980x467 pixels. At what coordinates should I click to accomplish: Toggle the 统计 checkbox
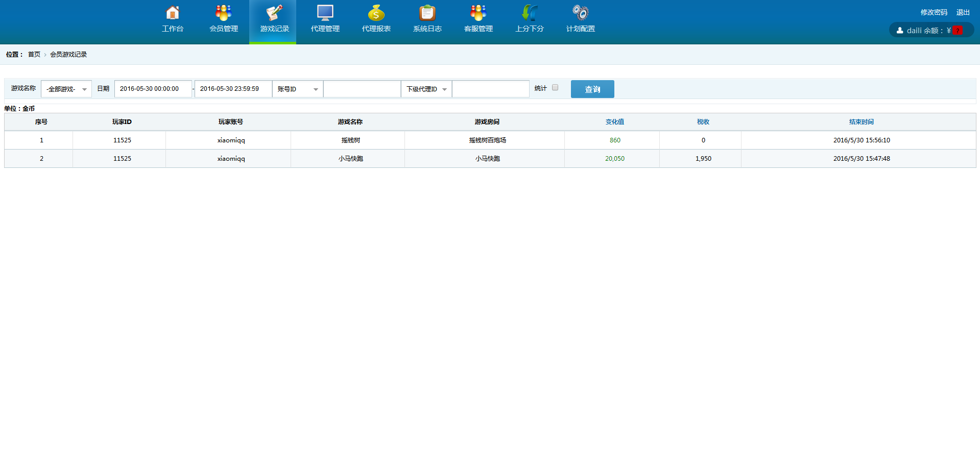pyautogui.click(x=555, y=88)
